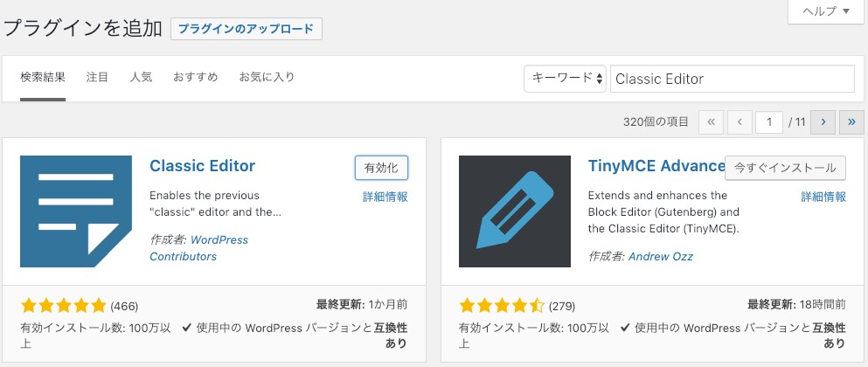Open the おすすめ tab
The height and width of the screenshot is (367, 868).
(195, 77)
